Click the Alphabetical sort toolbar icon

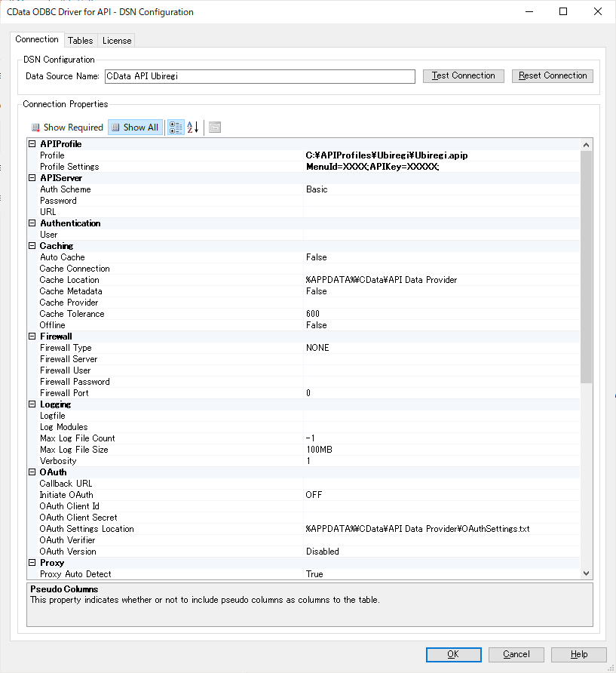coord(192,128)
